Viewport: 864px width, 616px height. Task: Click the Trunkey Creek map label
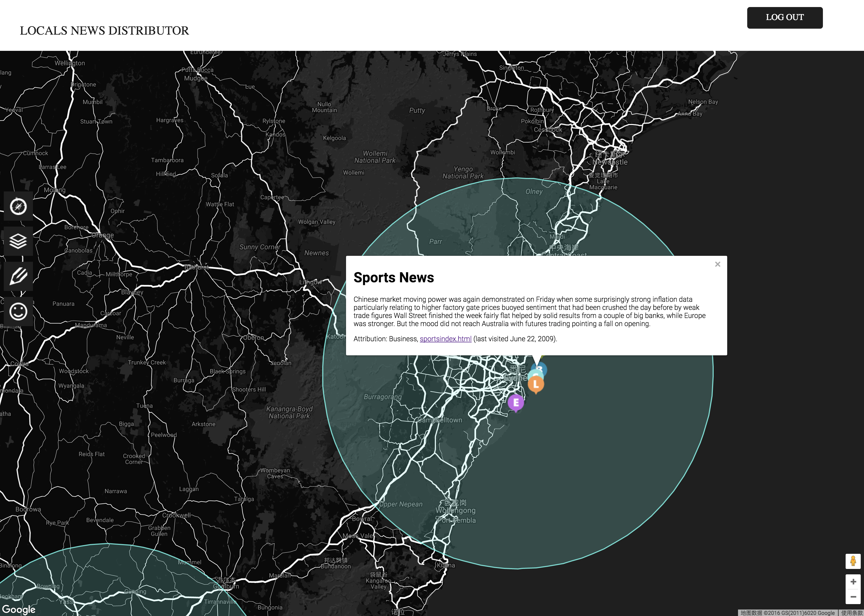pos(147,362)
